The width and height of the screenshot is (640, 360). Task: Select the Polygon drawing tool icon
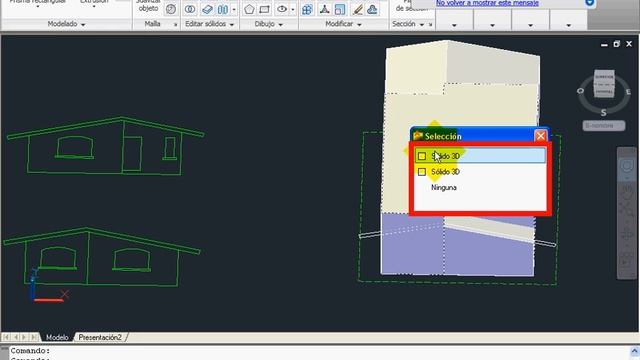[249, 9]
